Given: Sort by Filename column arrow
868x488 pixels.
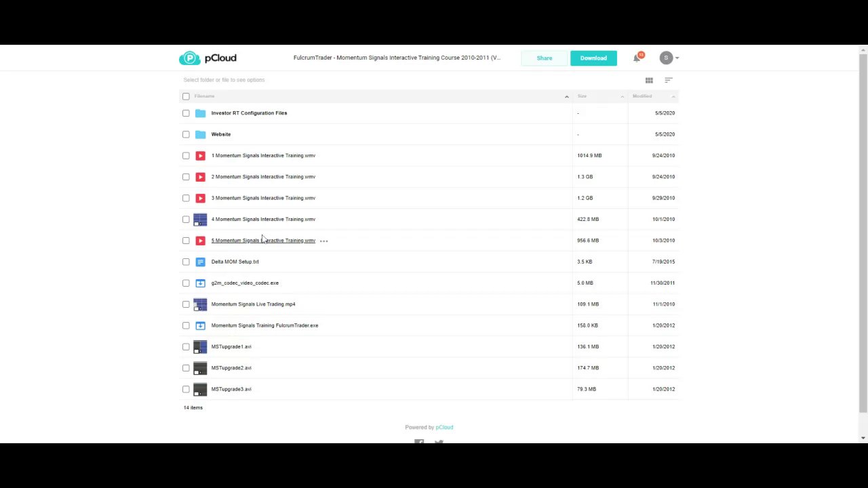Looking at the screenshot, I should 567,96.
